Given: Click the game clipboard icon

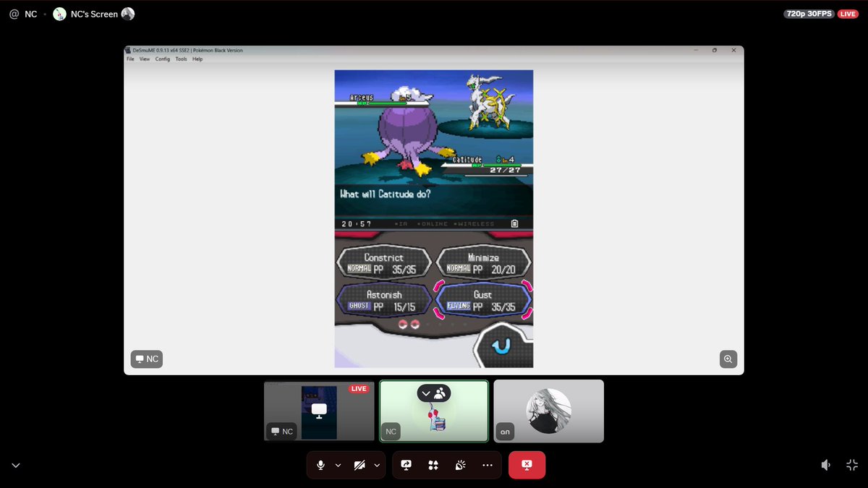Looking at the screenshot, I should point(514,224).
